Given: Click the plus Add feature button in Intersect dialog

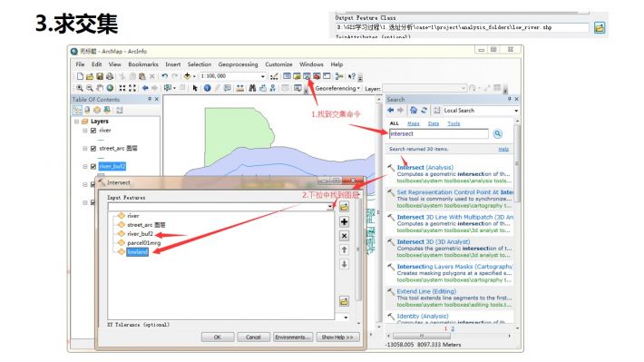Looking at the screenshot, I should [x=344, y=222].
